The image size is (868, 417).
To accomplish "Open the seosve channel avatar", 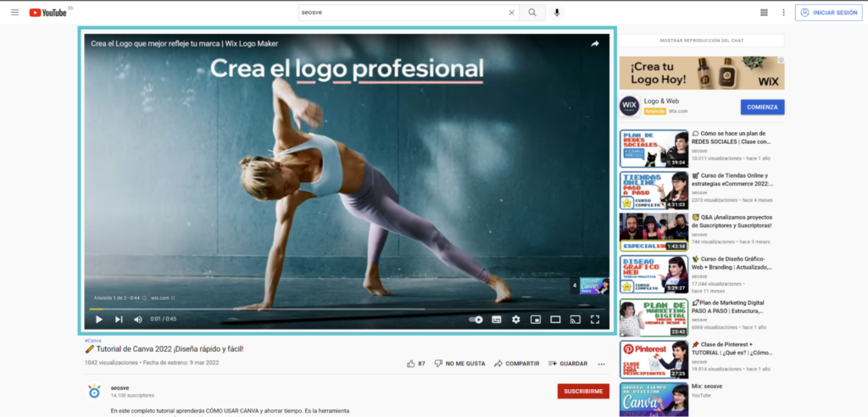I will point(95,392).
